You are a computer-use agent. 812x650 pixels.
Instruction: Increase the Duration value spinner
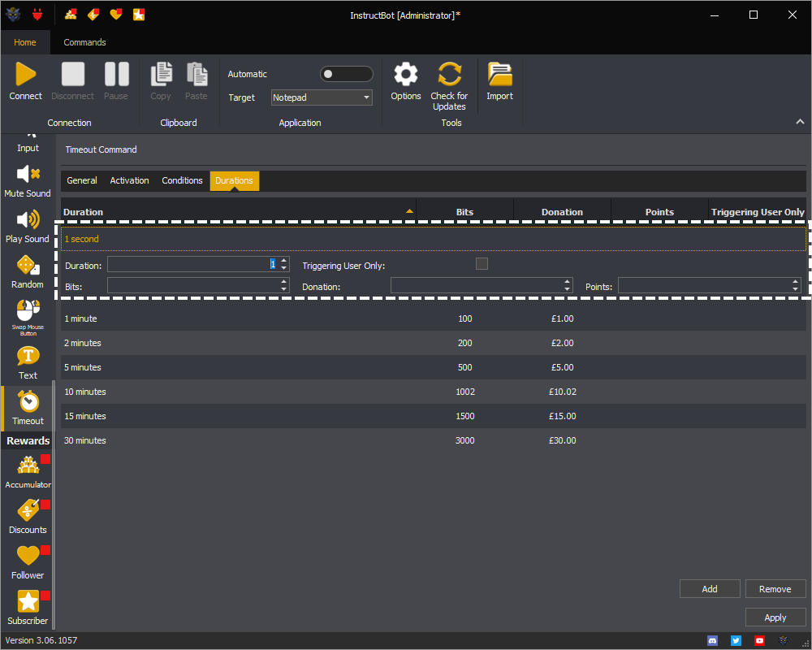[283, 261]
